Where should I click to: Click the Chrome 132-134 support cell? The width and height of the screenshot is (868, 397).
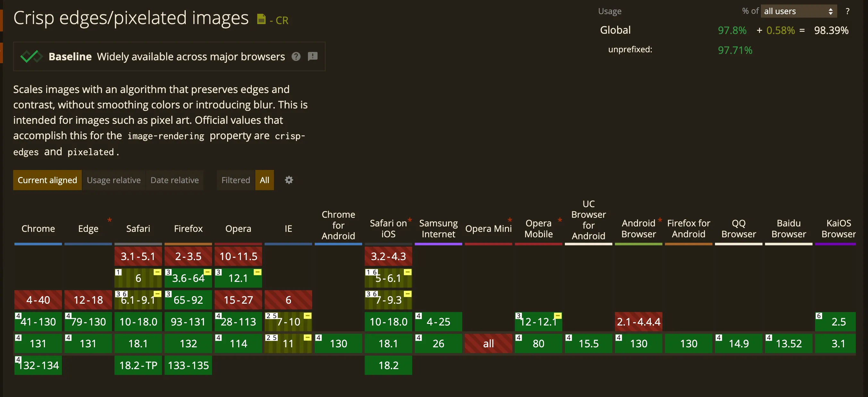coord(38,365)
